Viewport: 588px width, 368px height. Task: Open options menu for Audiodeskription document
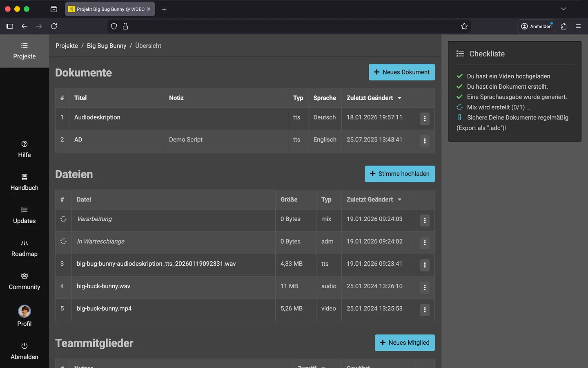click(x=425, y=119)
